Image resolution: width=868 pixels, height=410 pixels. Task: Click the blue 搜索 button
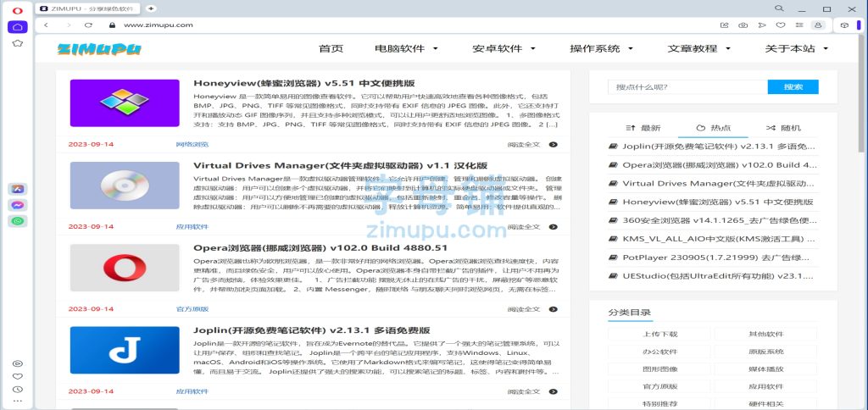(x=793, y=87)
